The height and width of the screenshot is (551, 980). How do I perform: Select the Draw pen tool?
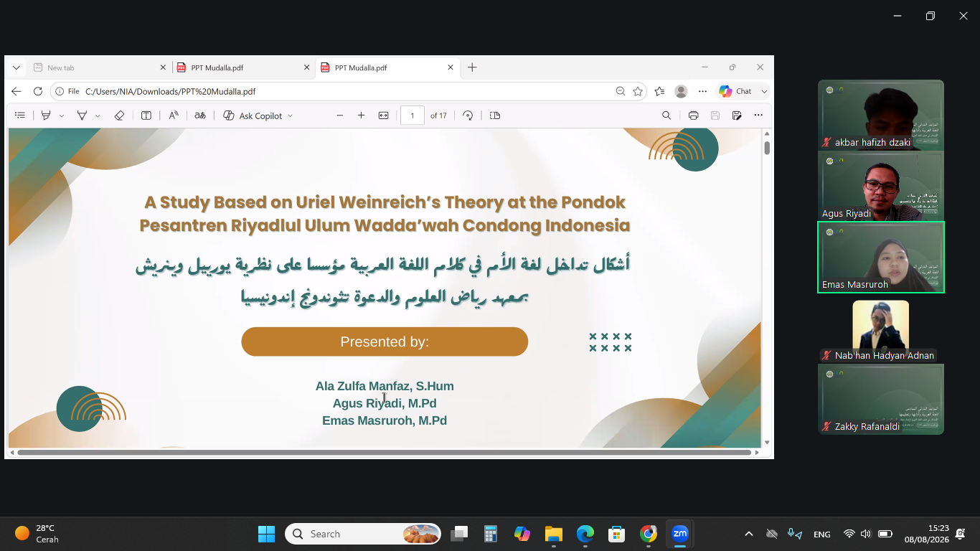tap(82, 116)
